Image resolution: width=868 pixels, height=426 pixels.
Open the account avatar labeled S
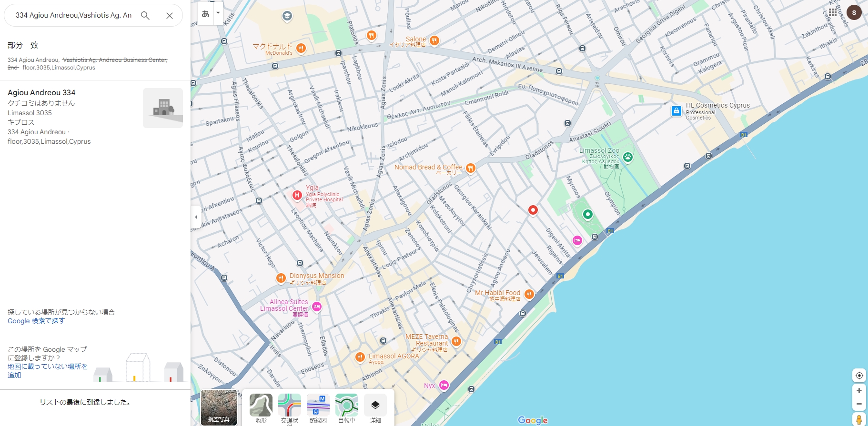[x=854, y=12]
